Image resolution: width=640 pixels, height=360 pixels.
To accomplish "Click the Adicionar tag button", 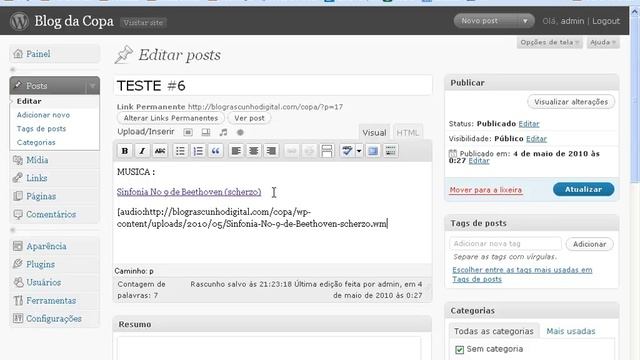I will 589,244.
